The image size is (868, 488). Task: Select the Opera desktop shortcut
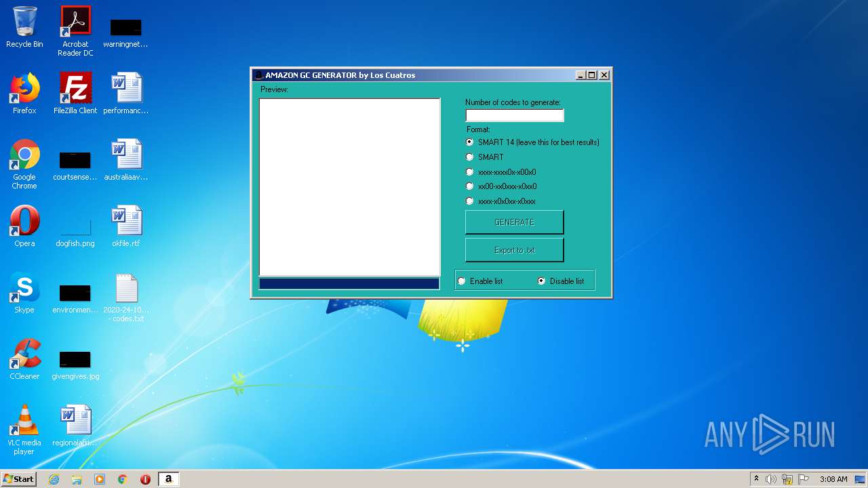click(x=24, y=227)
